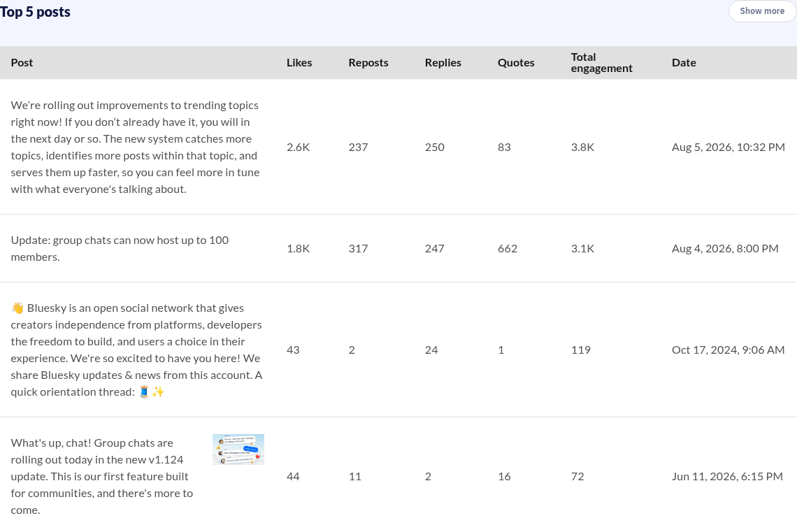The height and width of the screenshot is (532, 797).
Task: Select reposts value in Bluesky intro row
Action: 351,350
